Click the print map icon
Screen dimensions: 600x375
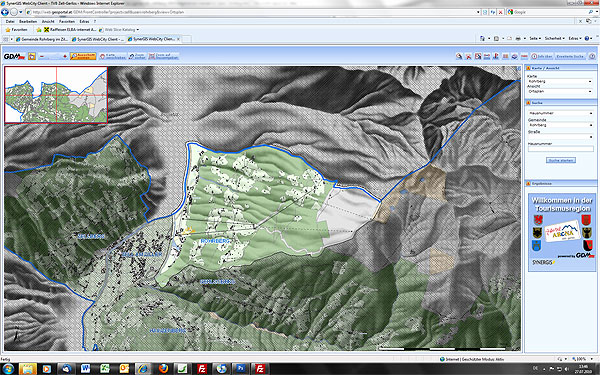click(515, 56)
